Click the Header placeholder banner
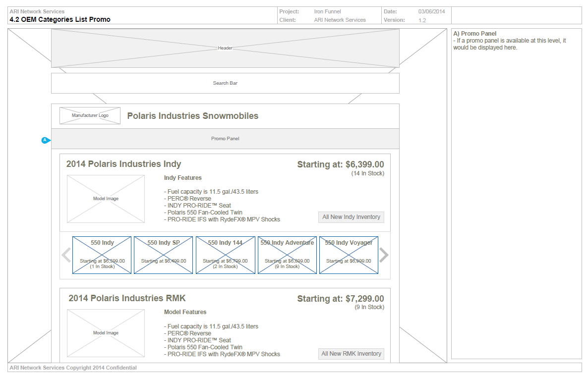 point(226,49)
